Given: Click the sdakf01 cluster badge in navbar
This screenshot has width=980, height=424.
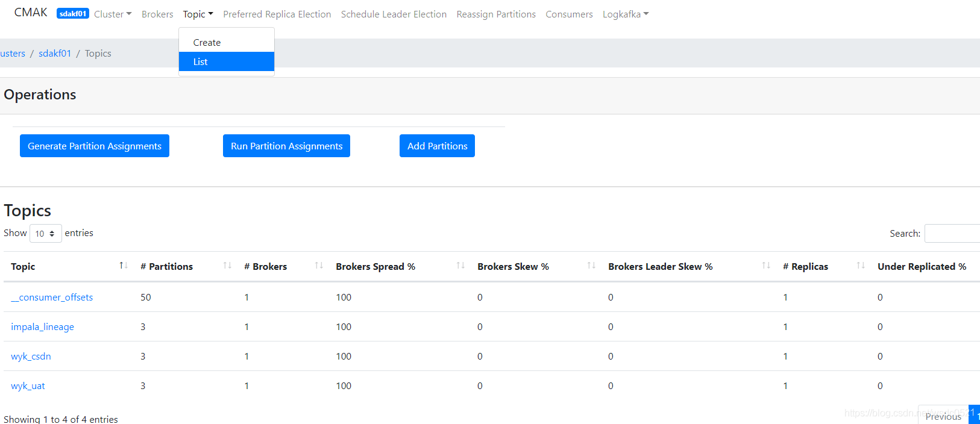Looking at the screenshot, I should 73,14.
